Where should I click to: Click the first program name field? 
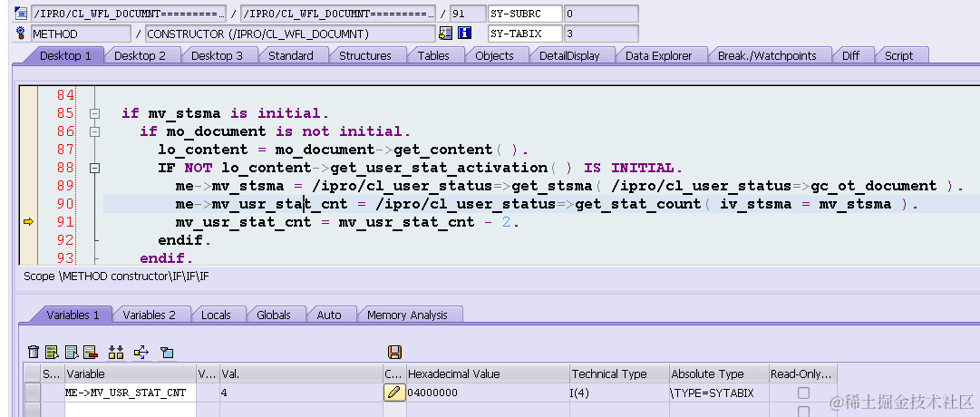pos(128,13)
